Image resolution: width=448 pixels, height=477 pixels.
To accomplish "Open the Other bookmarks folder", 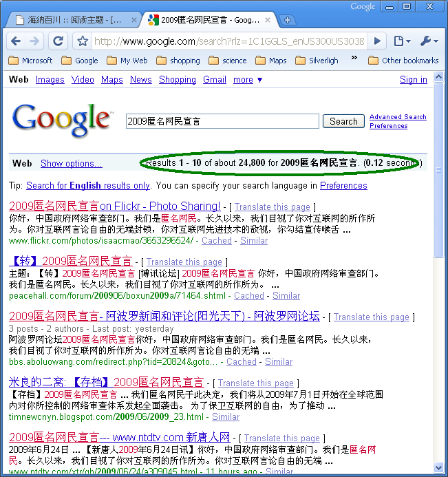I will coord(403,61).
